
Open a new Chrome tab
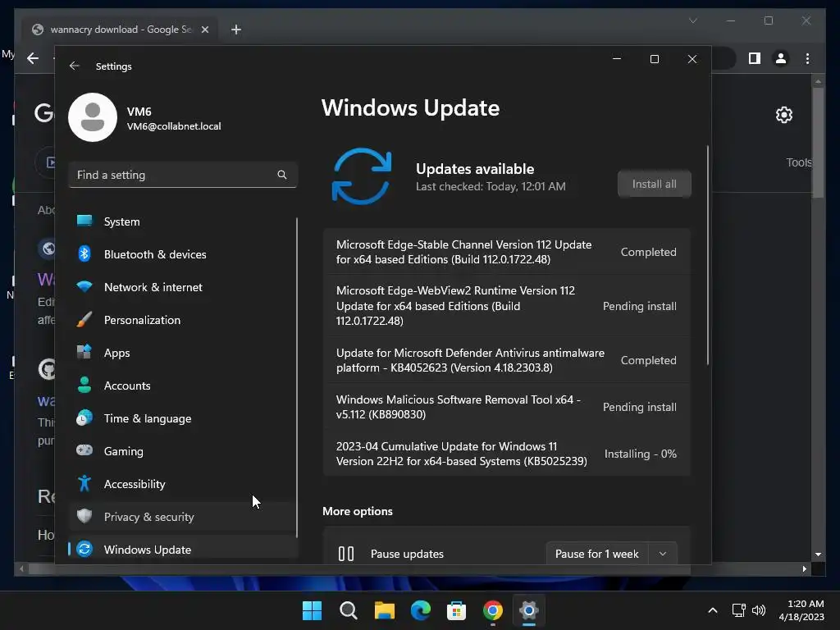click(x=235, y=30)
